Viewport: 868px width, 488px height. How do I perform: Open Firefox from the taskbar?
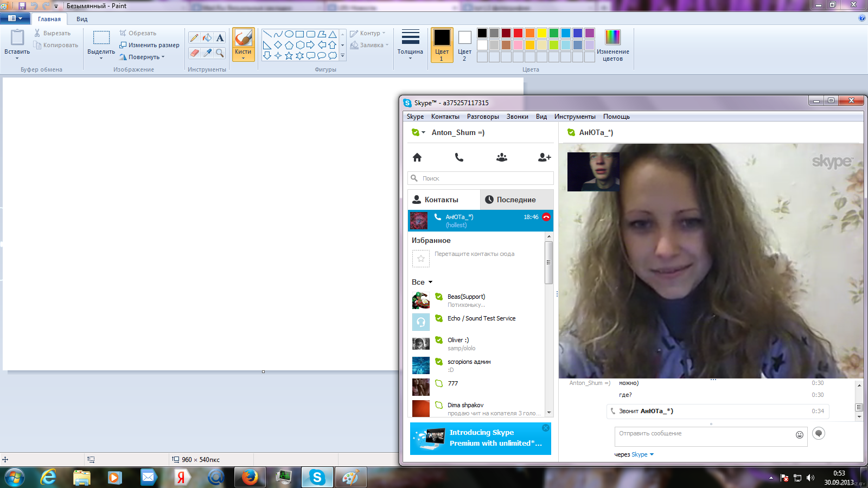pos(250,477)
